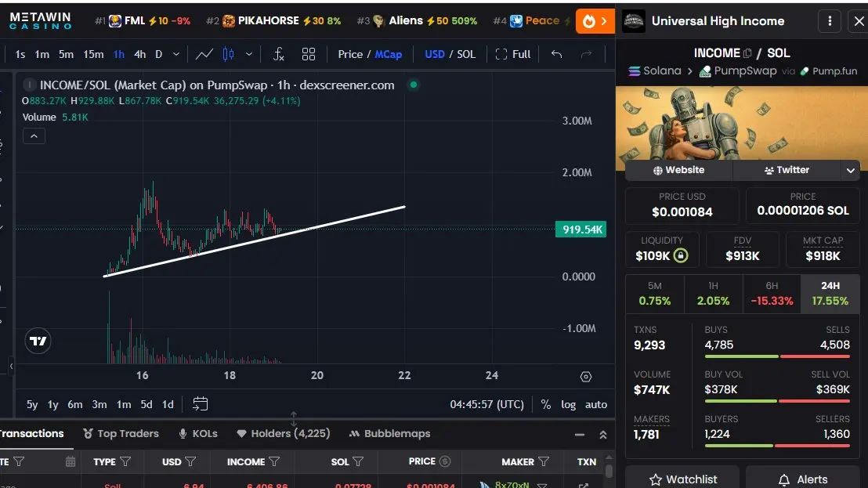Open chart type dropdown arrow
The height and width of the screenshot is (488, 868).
pyautogui.click(x=249, y=54)
